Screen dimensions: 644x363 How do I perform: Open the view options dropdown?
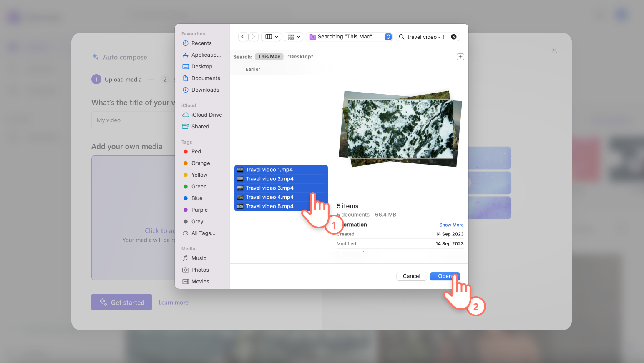pos(271,36)
